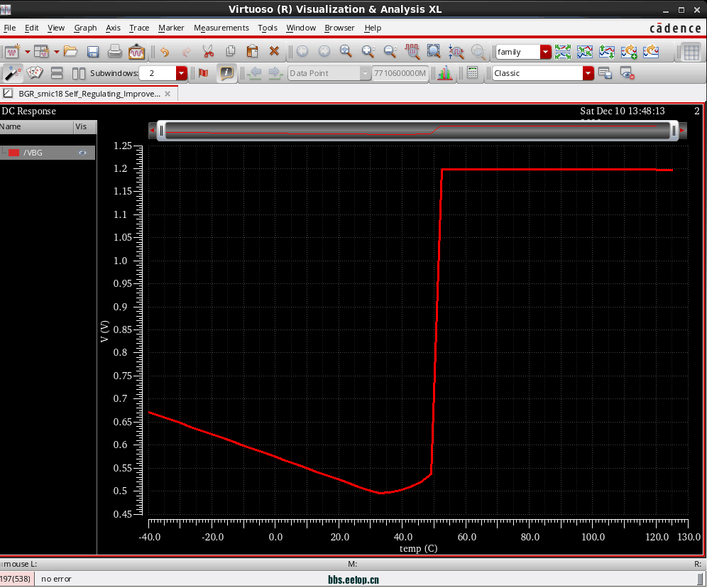Open the Measurements menu
Viewport: 707px width, 588px height.
(221, 28)
